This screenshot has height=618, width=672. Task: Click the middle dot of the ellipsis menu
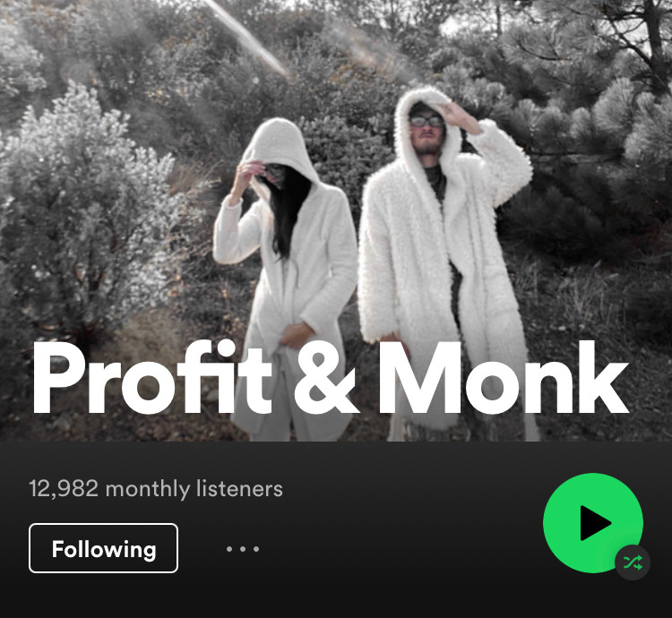(243, 549)
